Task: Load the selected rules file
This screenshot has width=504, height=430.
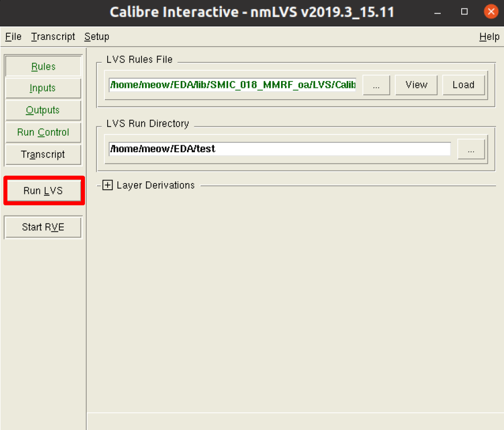Action: pos(464,84)
